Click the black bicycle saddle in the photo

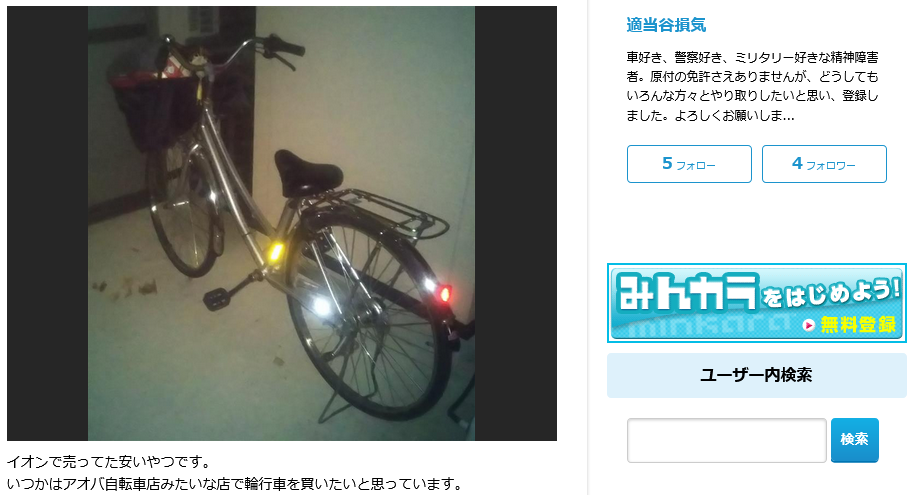[307, 172]
